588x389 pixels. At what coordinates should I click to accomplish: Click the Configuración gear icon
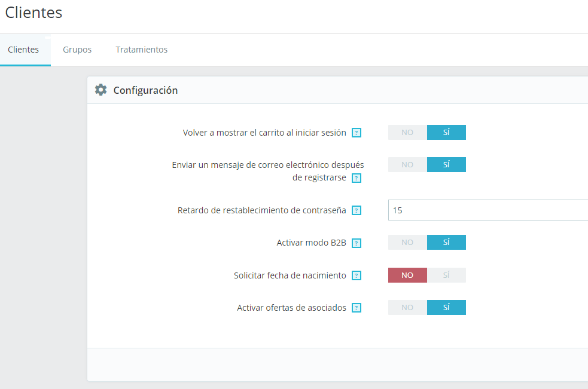[101, 90]
